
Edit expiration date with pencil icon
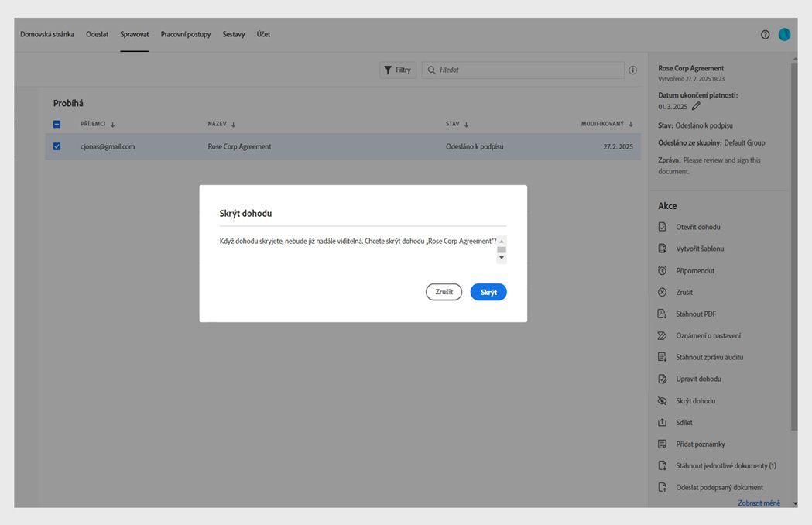tap(696, 106)
